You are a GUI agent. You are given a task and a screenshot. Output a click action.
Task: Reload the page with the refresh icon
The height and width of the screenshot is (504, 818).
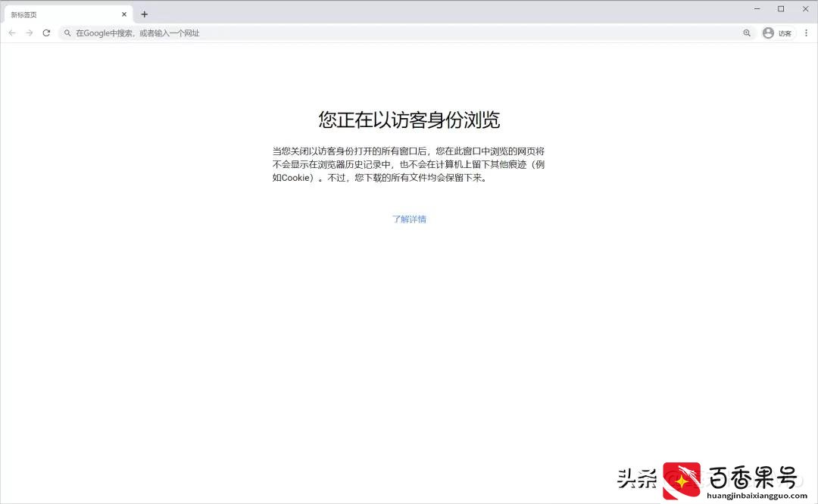tap(46, 33)
